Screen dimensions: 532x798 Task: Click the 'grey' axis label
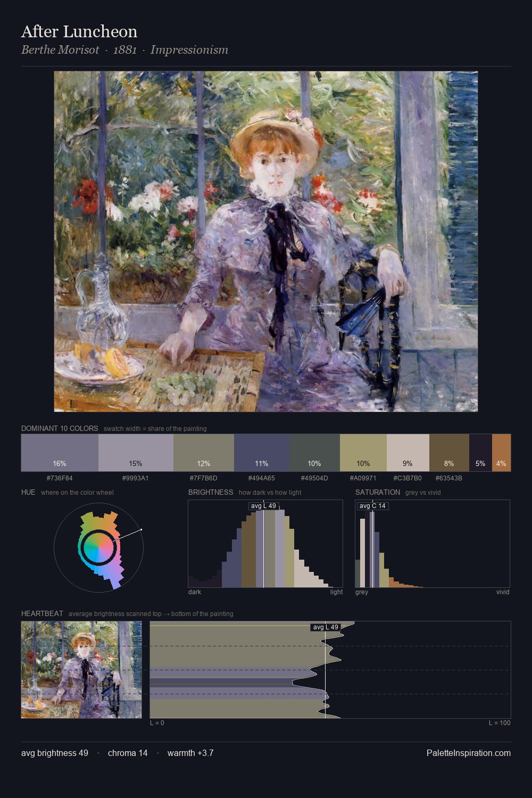pos(362,592)
